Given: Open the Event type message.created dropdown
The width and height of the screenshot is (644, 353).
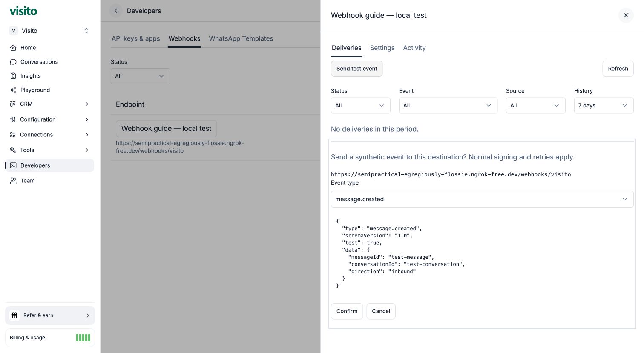Looking at the screenshot, I should tap(482, 199).
